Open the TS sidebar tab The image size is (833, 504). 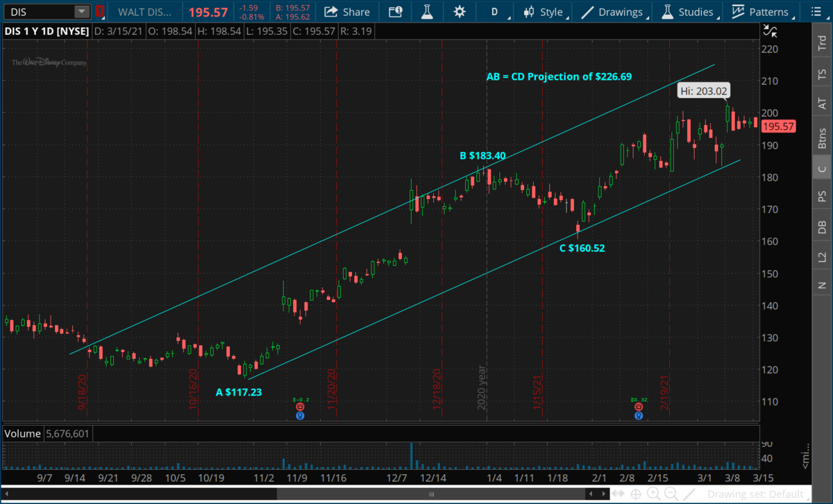[822, 74]
